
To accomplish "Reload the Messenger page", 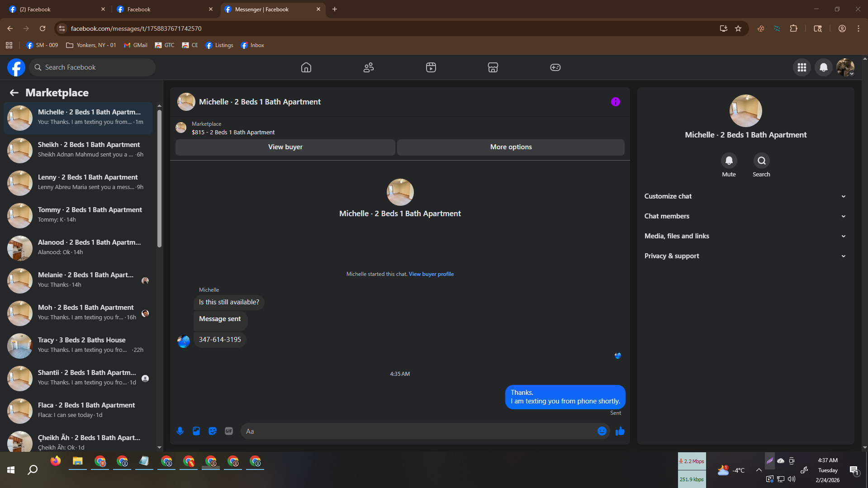I will pos(43,28).
